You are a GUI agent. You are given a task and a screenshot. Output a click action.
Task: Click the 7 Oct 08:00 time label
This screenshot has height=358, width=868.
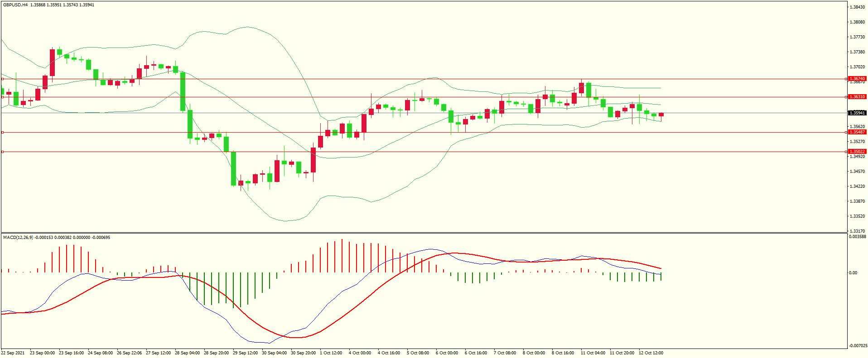click(x=505, y=353)
